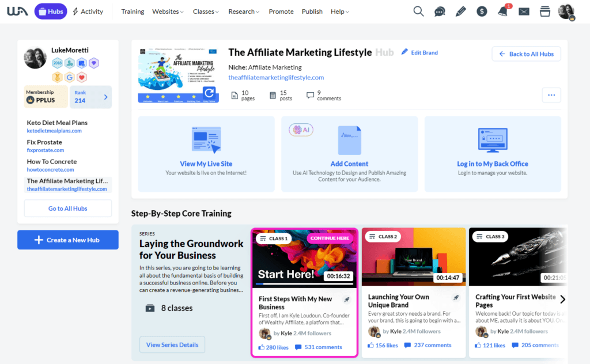Click the red heart badge icon

click(82, 77)
